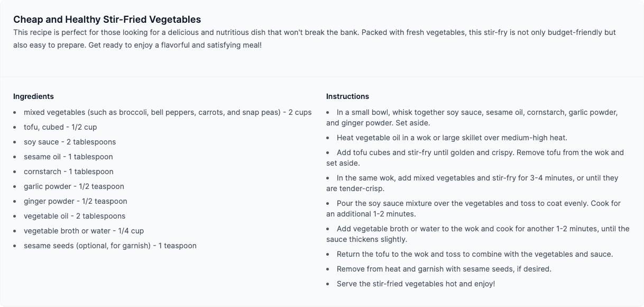The height and width of the screenshot is (307, 644).
Task: Select the serve hot and enjoy step
Action: [416, 284]
